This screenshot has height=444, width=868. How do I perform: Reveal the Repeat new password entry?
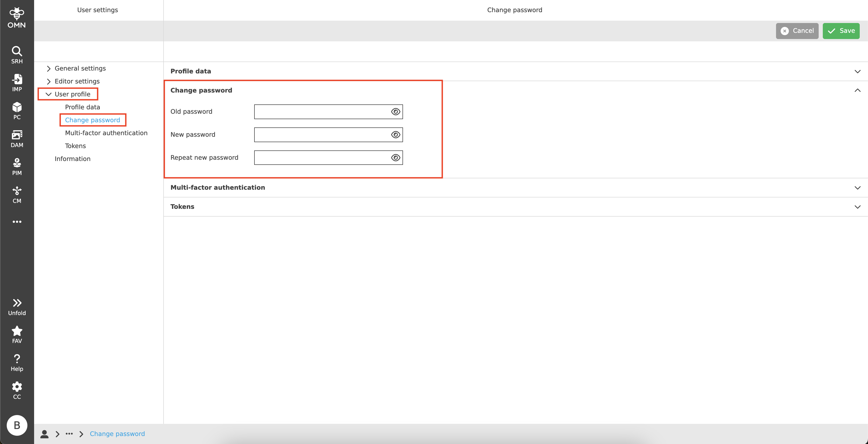coord(395,157)
